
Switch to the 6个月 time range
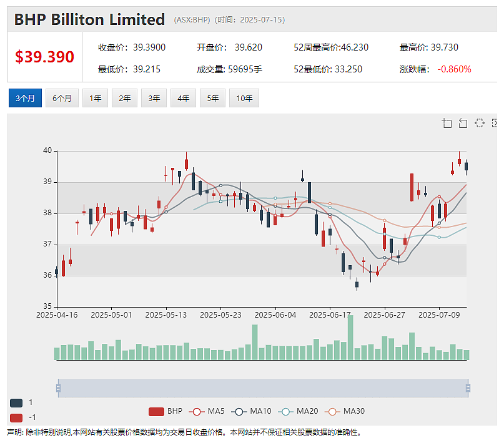point(62,98)
